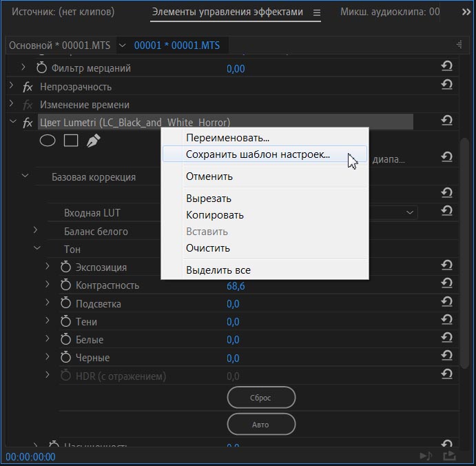Click the Тени value 0,0
The image size is (476, 466).
pyautogui.click(x=233, y=322)
